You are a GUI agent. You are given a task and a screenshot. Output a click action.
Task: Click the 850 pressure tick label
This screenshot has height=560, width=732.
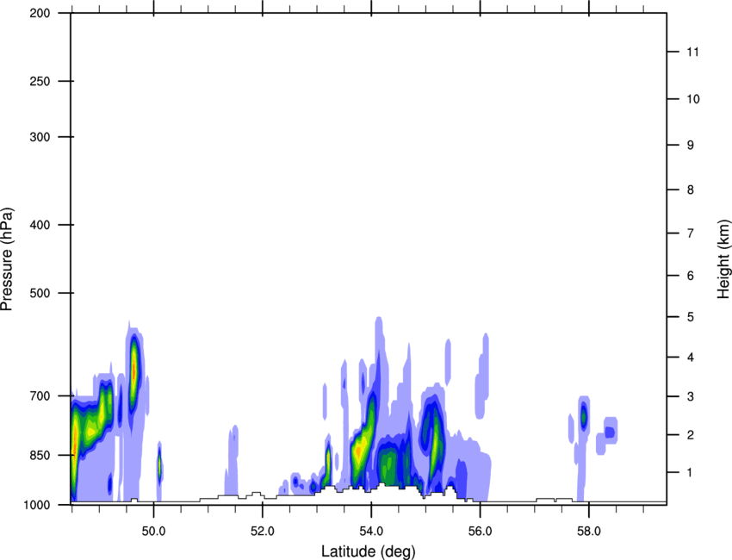(38, 455)
